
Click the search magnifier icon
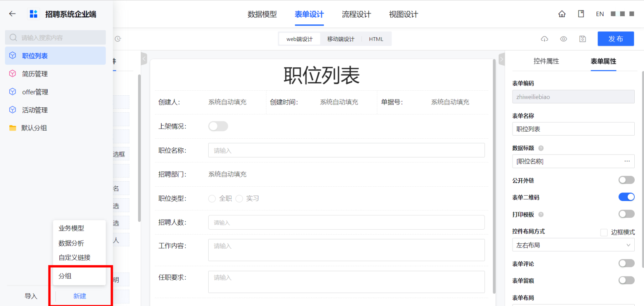point(13,38)
